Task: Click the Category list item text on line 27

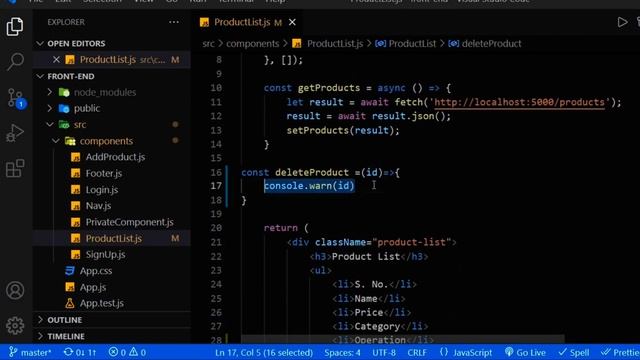Action: click(377, 326)
